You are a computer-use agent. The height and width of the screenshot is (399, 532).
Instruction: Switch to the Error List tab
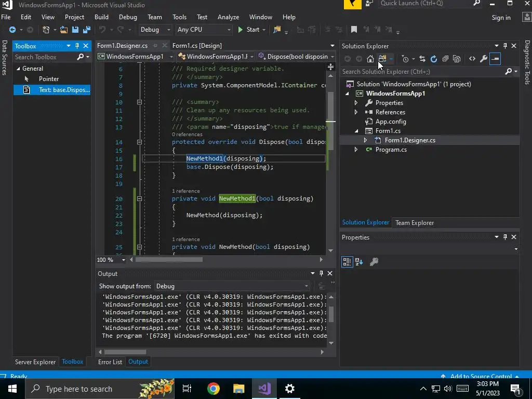point(110,362)
